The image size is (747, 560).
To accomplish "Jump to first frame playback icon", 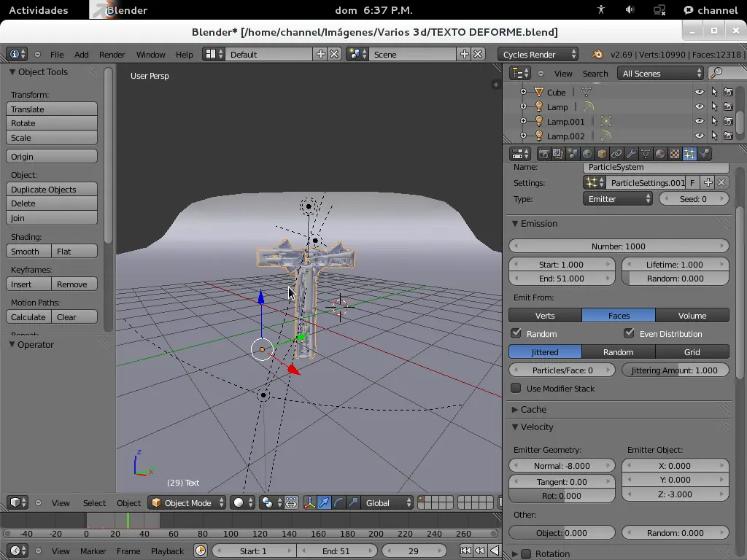I will click(465, 551).
